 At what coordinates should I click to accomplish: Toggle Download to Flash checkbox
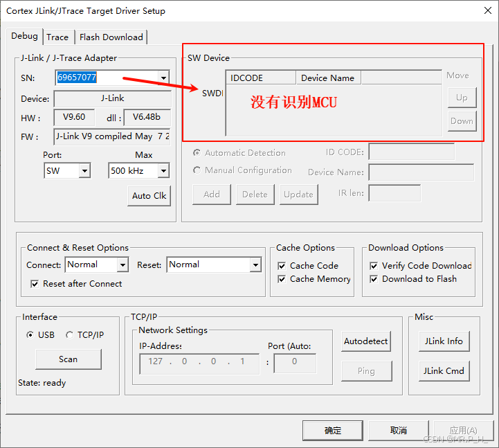pos(374,279)
